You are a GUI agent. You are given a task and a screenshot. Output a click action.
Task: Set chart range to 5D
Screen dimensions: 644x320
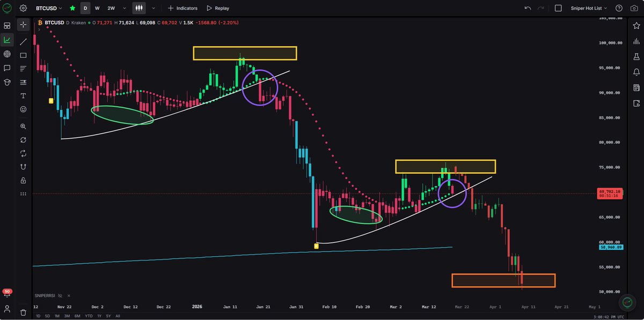(47, 316)
